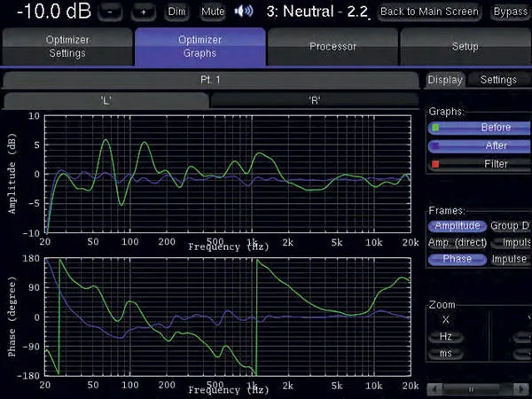This screenshot has width=532, height=399.
Task: Toggle the Amplitude frame
Action: pos(458,226)
